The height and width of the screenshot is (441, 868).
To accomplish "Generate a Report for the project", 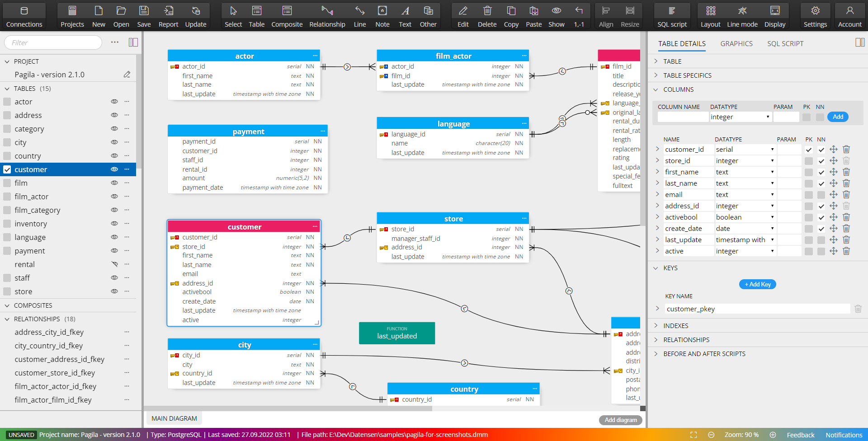I will [168, 15].
